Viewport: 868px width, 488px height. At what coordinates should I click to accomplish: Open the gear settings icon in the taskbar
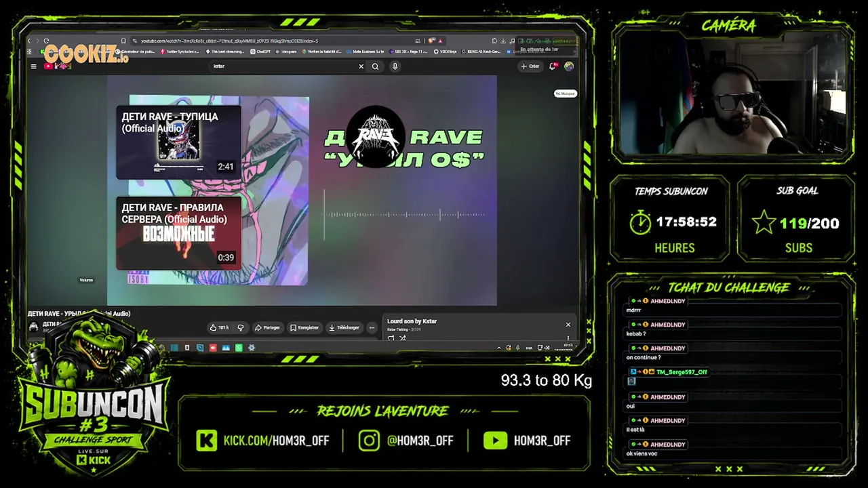coord(252,348)
